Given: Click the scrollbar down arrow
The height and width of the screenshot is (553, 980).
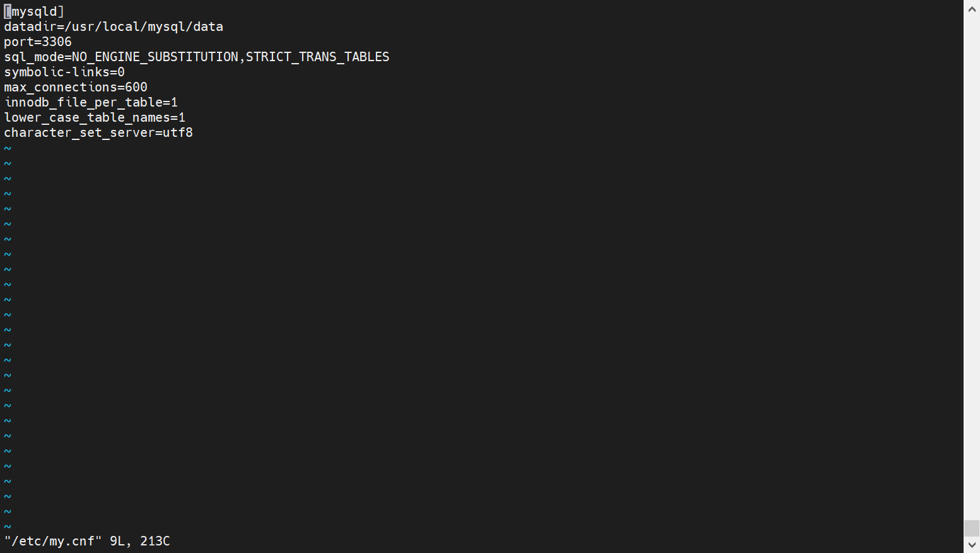Looking at the screenshot, I should point(972,545).
